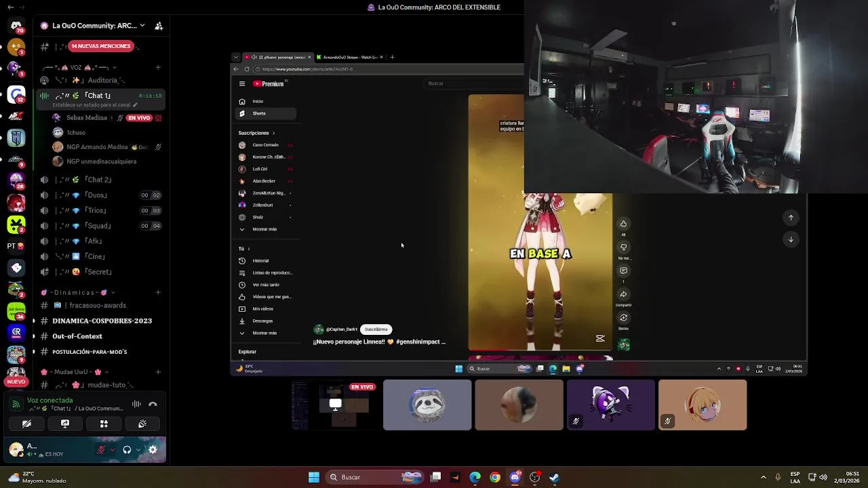Disconnect from voice with hang-up icon
The image size is (868, 488).
click(x=153, y=404)
